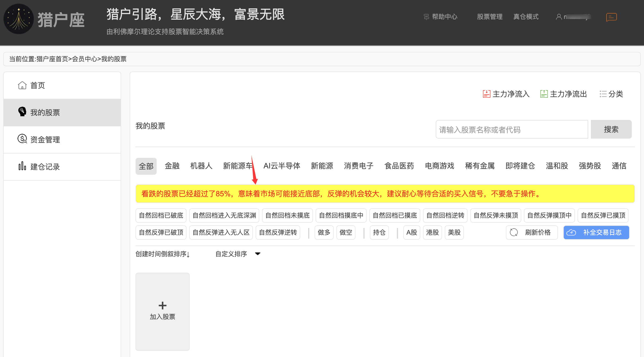The width and height of the screenshot is (644, 357).
Task: Click the cloud icon on 补全交易日志
Action: click(x=571, y=233)
